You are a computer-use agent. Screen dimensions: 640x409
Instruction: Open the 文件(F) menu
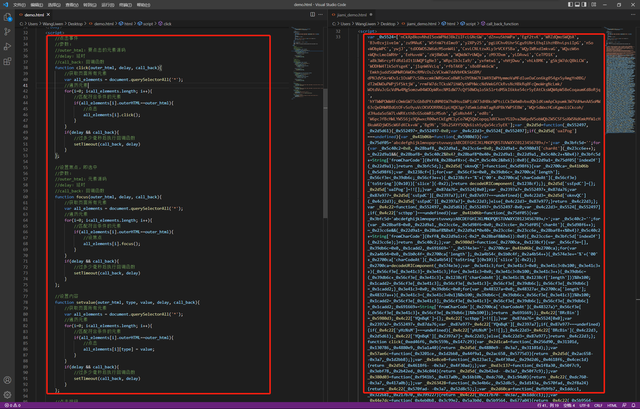click(x=19, y=5)
